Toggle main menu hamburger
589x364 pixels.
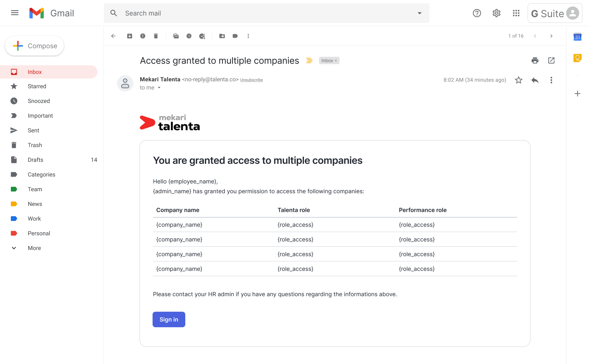point(15,13)
